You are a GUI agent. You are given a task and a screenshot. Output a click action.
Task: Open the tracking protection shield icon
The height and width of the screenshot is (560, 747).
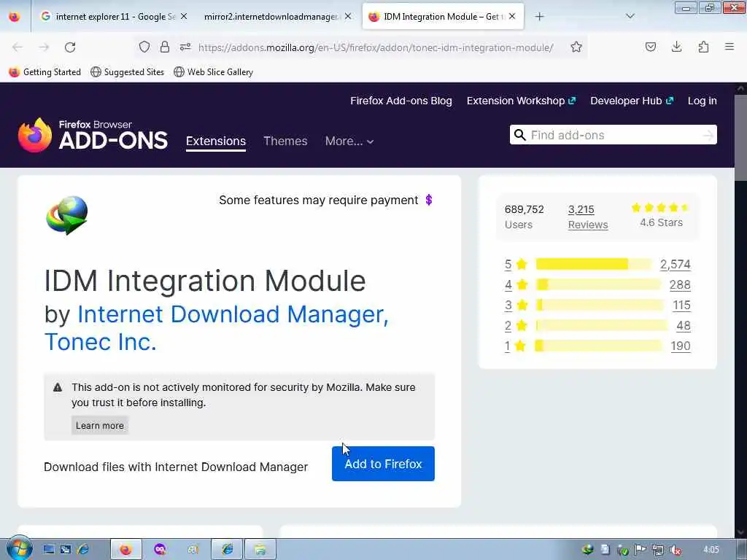click(x=144, y=47)
